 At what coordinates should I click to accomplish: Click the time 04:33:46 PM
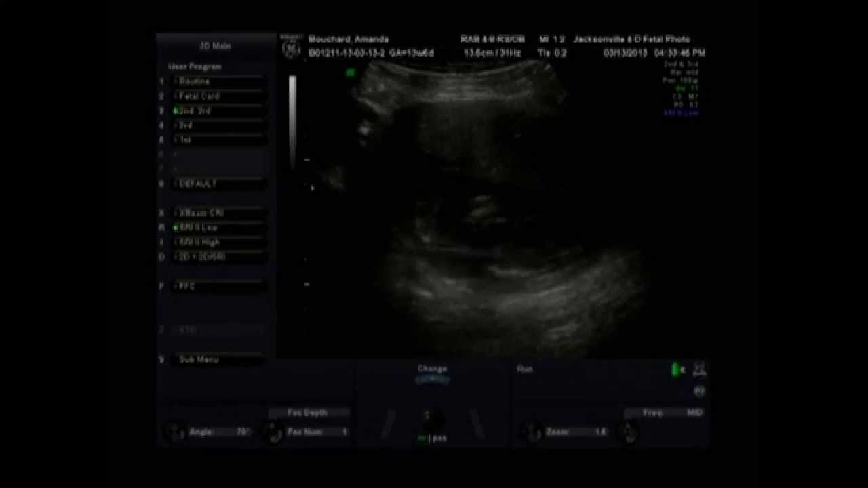click(x=680, y=53)
